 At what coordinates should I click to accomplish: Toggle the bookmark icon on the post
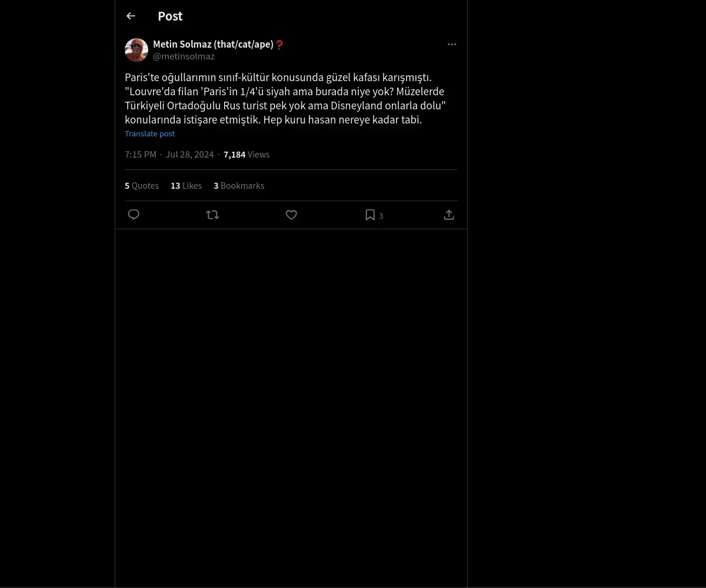[x=370, y=215]
